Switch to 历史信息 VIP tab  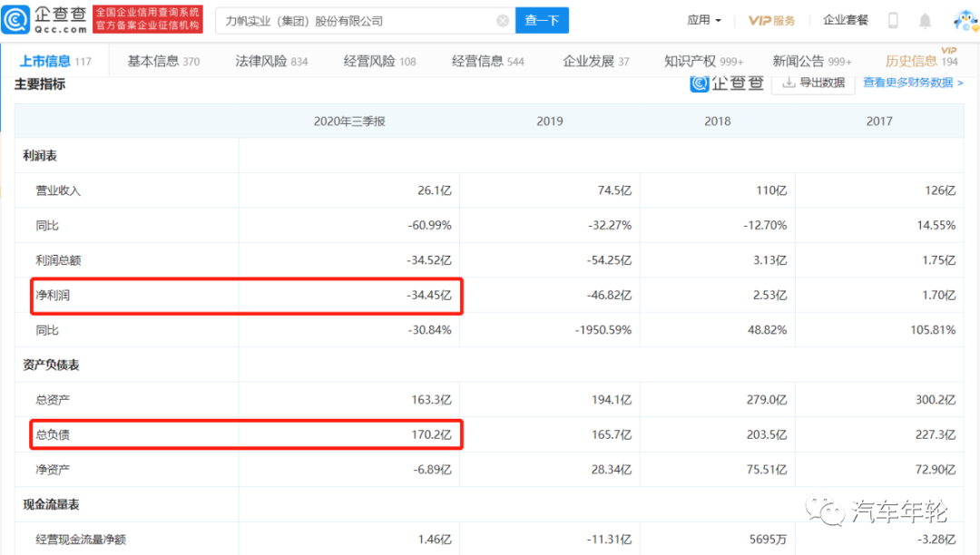point(922,60)
